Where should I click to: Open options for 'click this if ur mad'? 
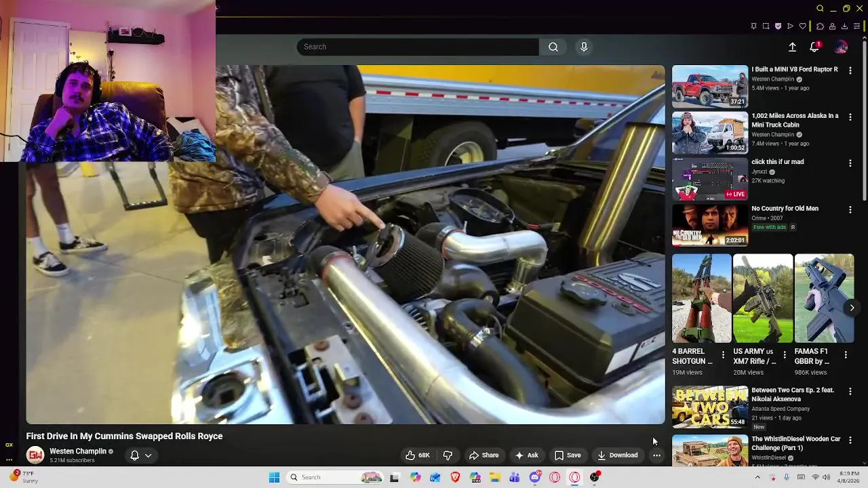[850, 163]
